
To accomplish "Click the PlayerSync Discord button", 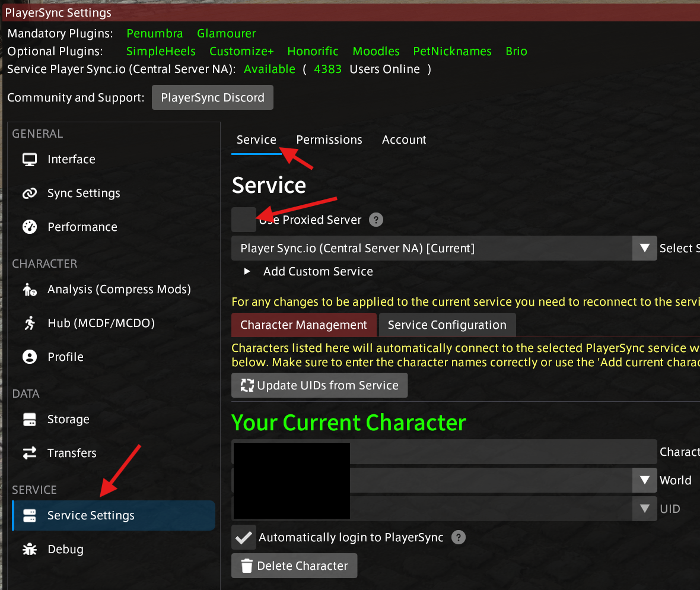I will (x=212, y=98).
